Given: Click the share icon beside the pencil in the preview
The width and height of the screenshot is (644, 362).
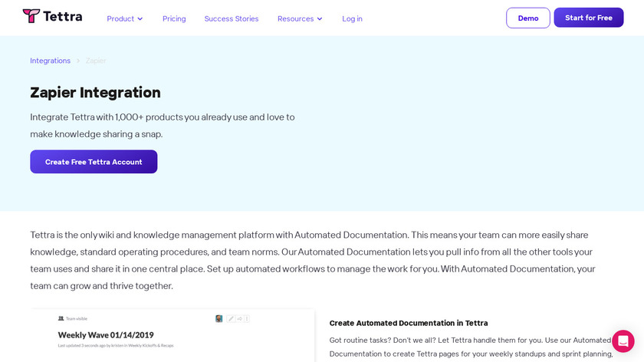Looking at the screenshot, I should 239,319.
